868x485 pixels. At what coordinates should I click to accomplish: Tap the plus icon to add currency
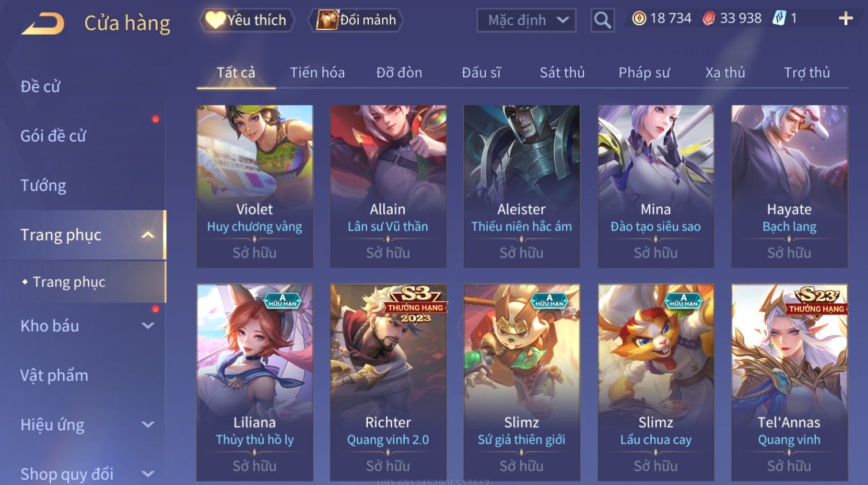846,18
